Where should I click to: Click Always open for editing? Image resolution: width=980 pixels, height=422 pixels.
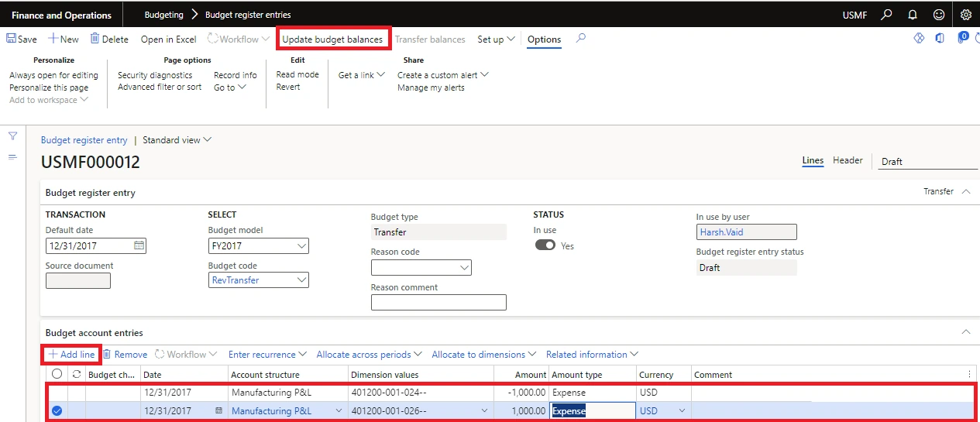click(53, 75)
